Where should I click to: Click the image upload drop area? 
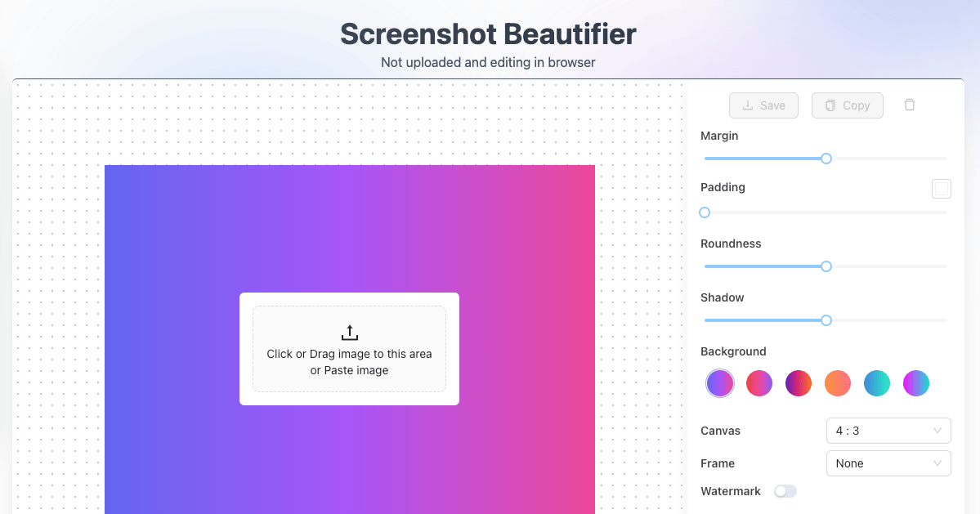349,349
